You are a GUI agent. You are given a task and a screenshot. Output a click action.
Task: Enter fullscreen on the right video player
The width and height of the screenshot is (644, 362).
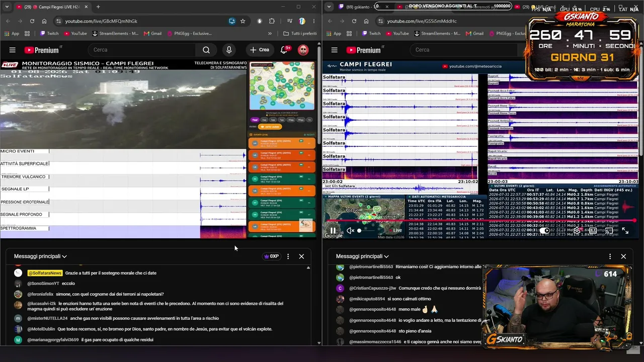tap(625, 231)
